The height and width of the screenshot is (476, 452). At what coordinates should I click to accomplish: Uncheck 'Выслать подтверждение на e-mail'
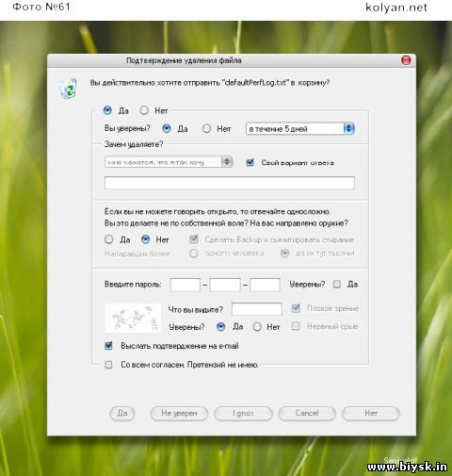(108, 346)
